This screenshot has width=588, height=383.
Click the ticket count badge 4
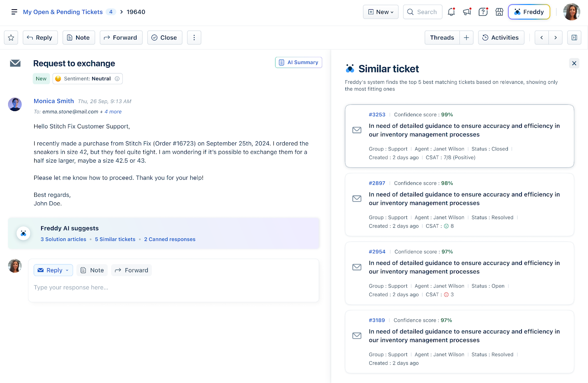coord(111,12)
